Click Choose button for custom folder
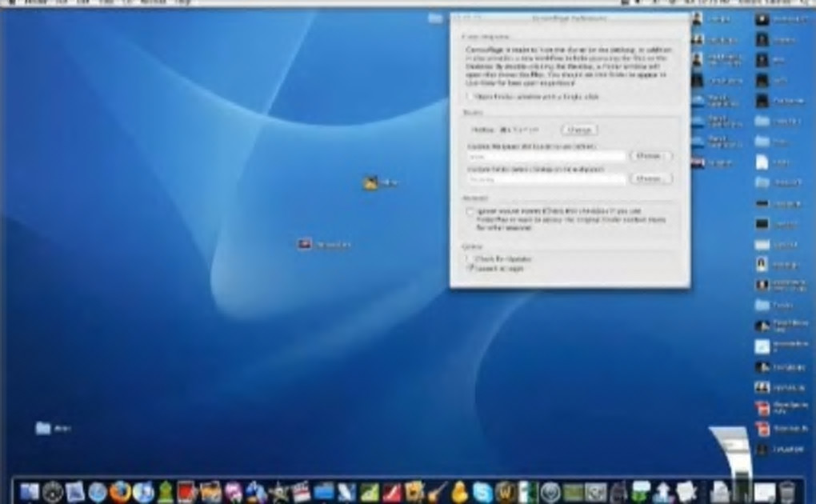The width and height of the screenshot is (816, 504). [x=651, y=178]
